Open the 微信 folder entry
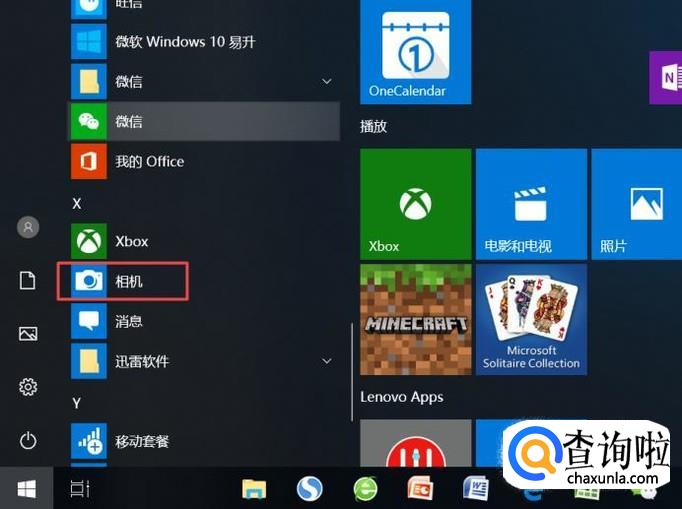This screenshot has width=682, height=509. tap(204, 81)
